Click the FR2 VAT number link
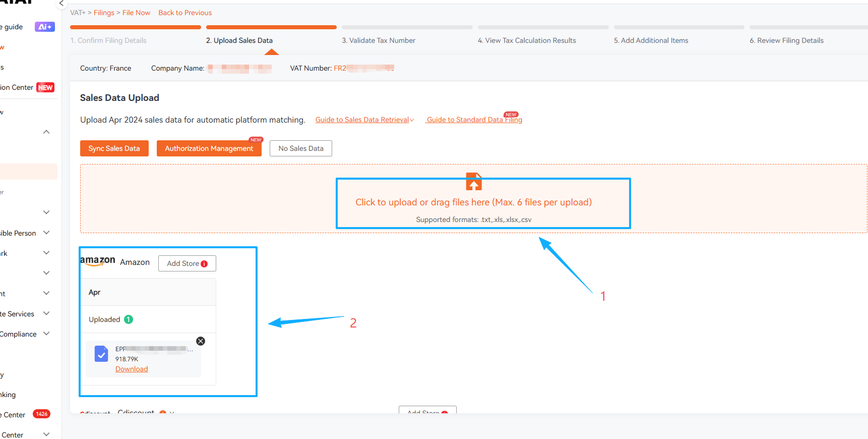Viewport: 868px width, 439px height. pos(363,68)
